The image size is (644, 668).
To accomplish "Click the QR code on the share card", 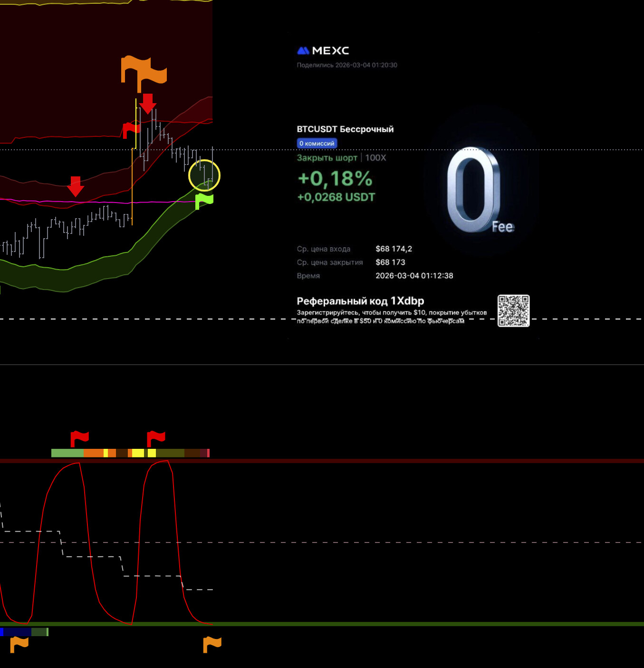I will (513, 311).
